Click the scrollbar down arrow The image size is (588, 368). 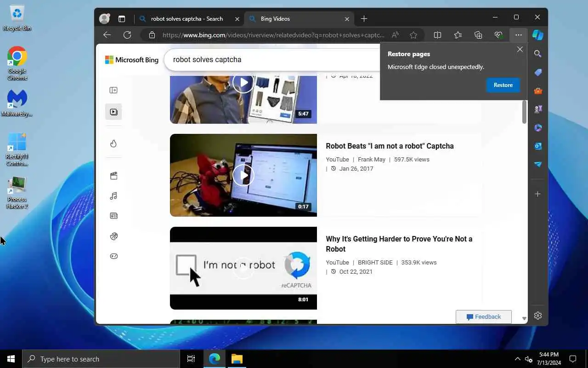click(x=524, y=318)
